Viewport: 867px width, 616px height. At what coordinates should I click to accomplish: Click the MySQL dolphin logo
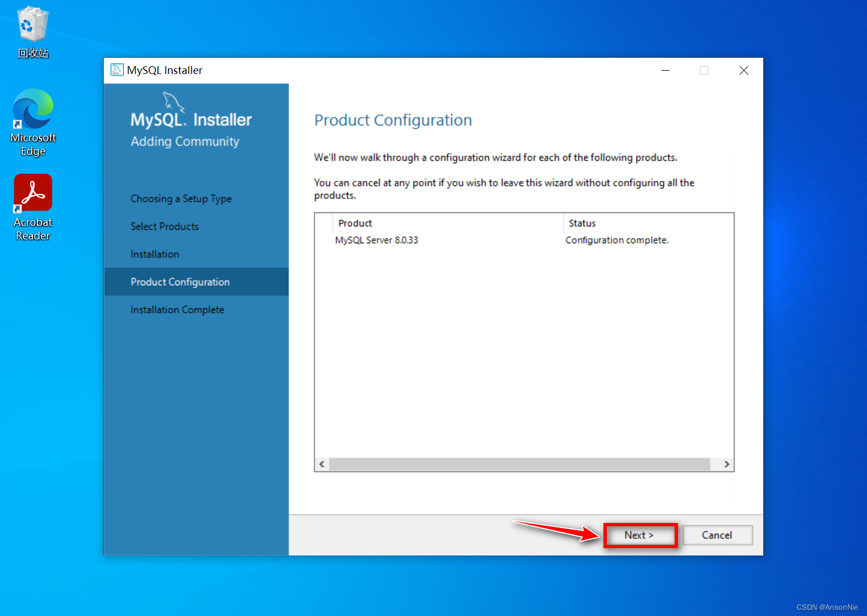(174, 103)
